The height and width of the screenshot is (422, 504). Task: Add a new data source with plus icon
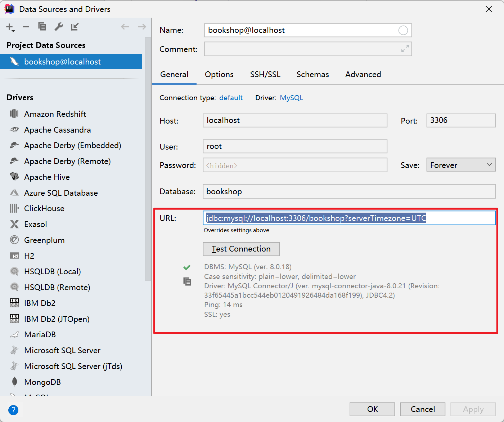10,27
